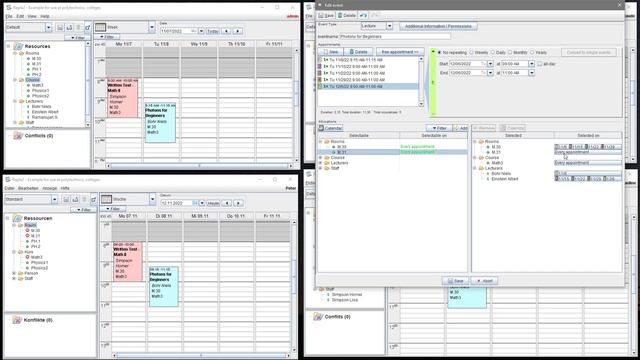Image resolution: width=640 pixels, height=360 pixels.
Task: Open the Week view-type dropdown
Action: click(x=152, y=27)
